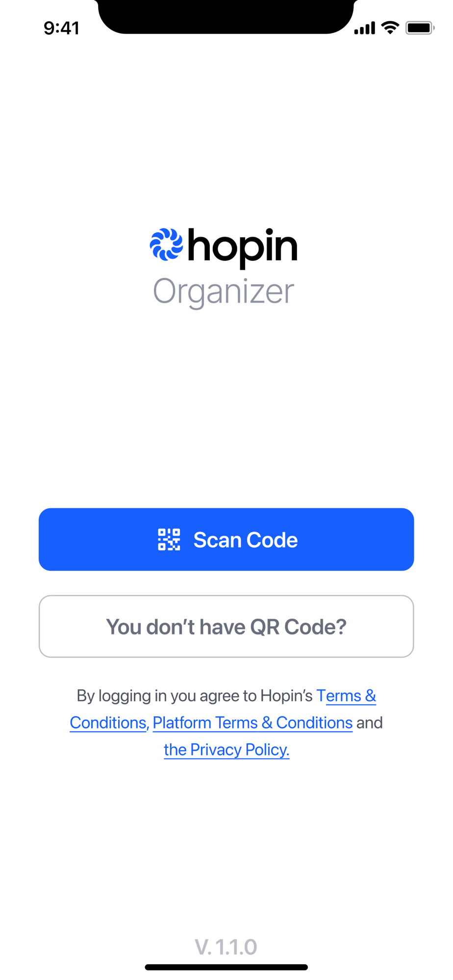This screenshot has width=453, height=980.
Task: Tap the By logging in agreement text
Action: pyautogui.click(x=195, y=695)
